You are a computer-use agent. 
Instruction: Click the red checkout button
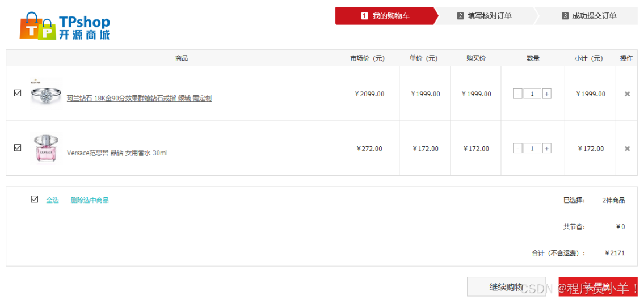(x=598, y=286)
